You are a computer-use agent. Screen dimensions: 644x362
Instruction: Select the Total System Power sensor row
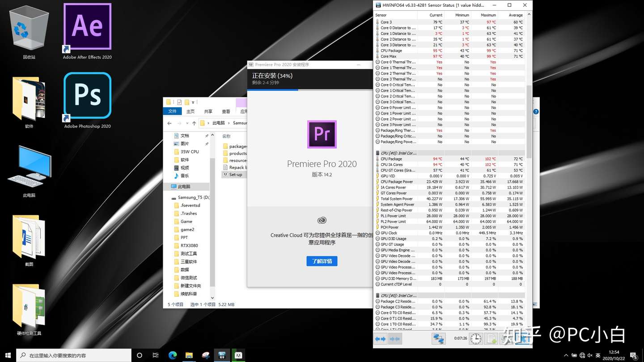(449, 199)
